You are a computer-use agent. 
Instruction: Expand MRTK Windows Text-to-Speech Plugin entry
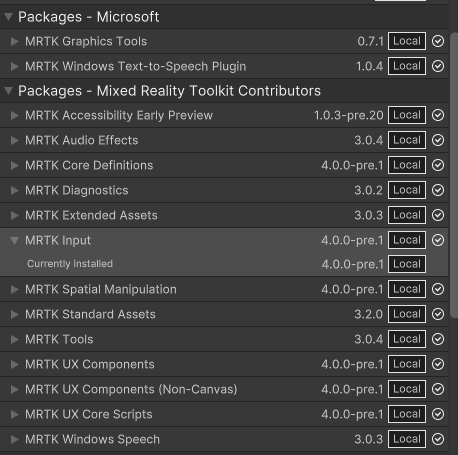pos(15,66)
